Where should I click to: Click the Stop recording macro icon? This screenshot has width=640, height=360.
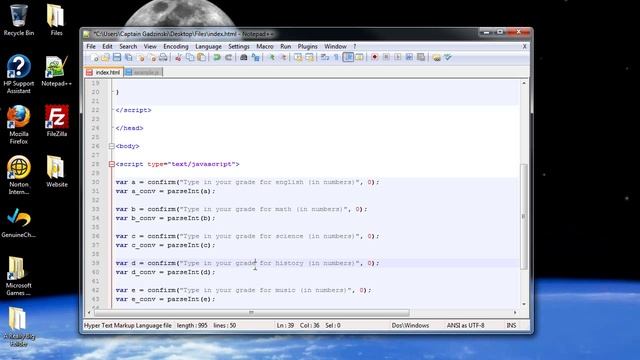(x=386, y=58)
